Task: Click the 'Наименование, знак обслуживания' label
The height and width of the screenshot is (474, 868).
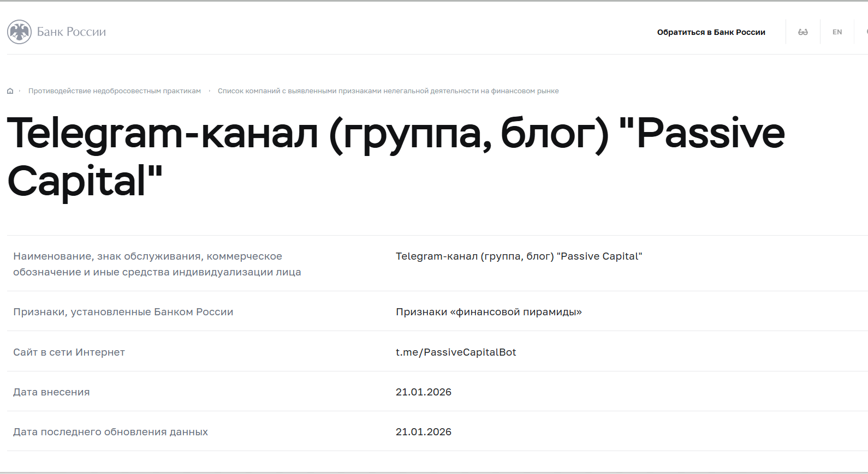Action: pyautogui.click(x=157, y=264)
